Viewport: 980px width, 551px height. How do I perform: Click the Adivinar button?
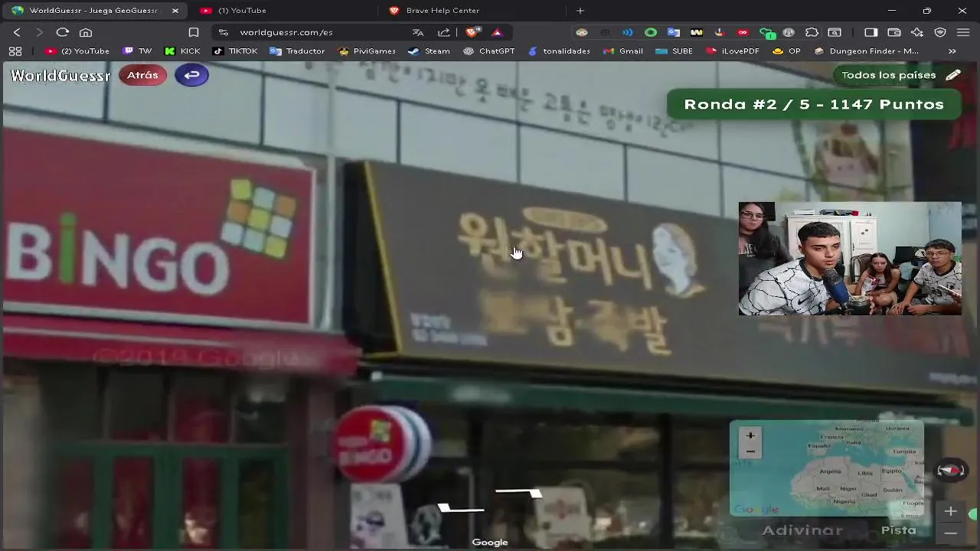click(802, 530)
